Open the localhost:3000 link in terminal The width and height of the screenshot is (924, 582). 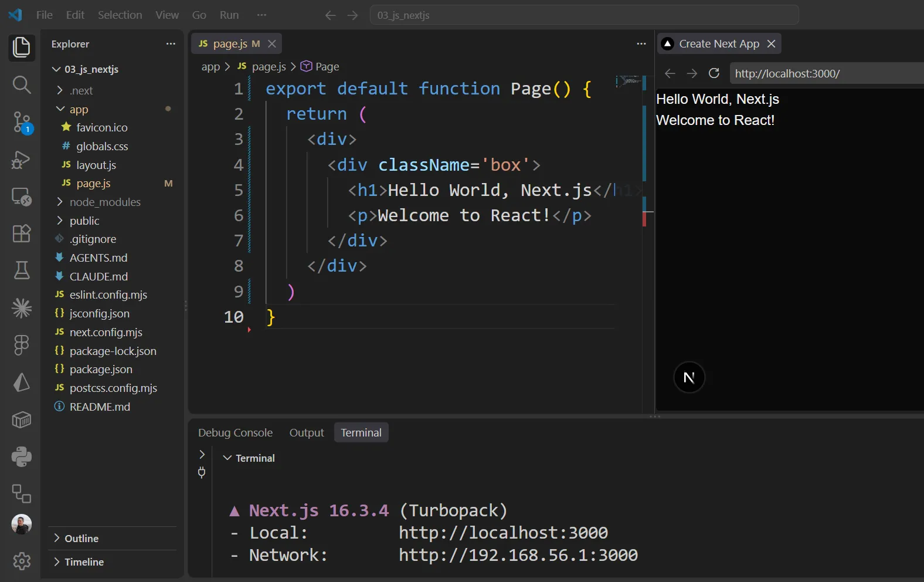tap(503, 533)
